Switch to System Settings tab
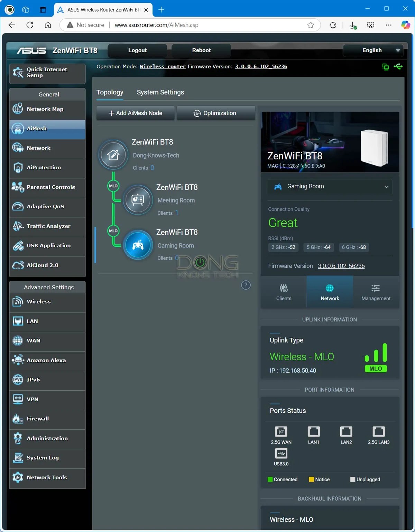The image size is (415, 532). pos(160,92)
